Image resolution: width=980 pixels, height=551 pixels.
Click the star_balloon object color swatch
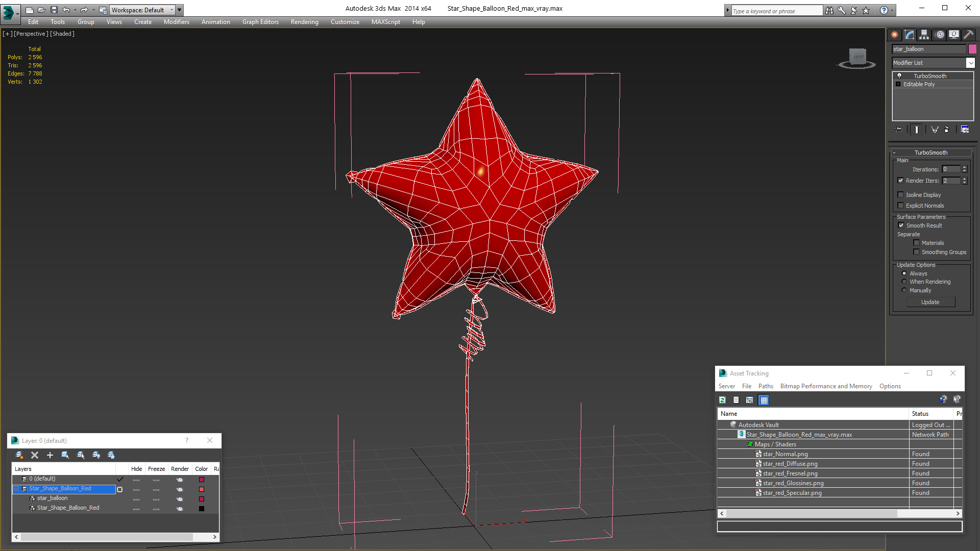coord(972,49)
